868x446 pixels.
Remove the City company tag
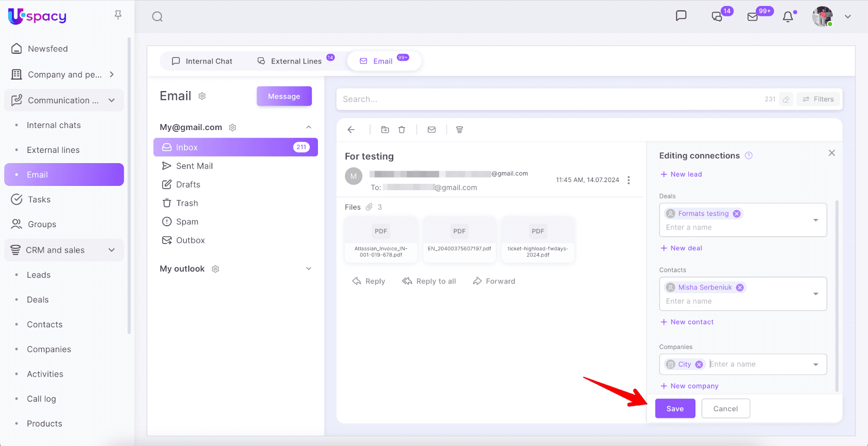699,364
